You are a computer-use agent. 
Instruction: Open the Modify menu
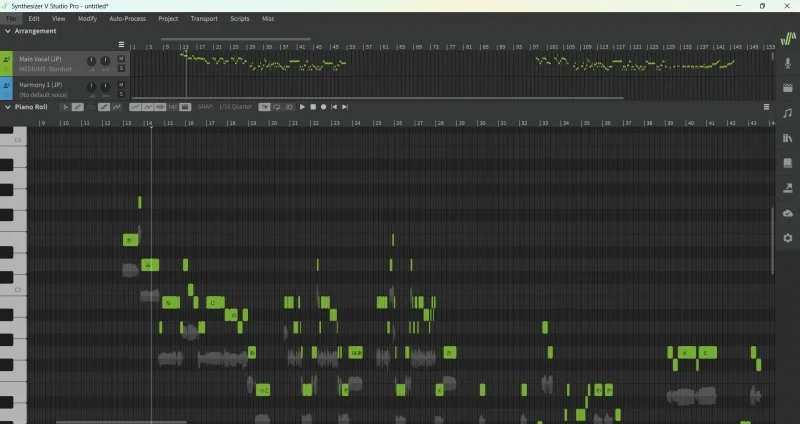87,19
